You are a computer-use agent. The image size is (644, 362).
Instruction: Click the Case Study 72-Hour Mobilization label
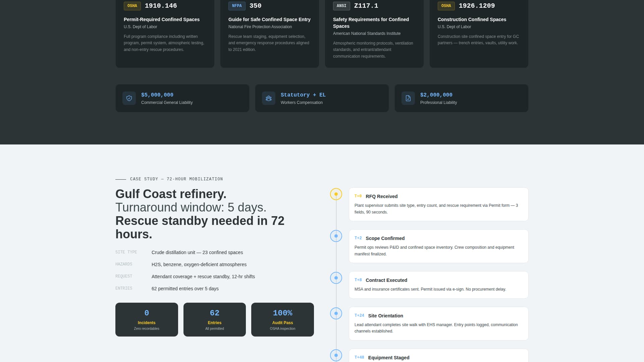(176, 179)
